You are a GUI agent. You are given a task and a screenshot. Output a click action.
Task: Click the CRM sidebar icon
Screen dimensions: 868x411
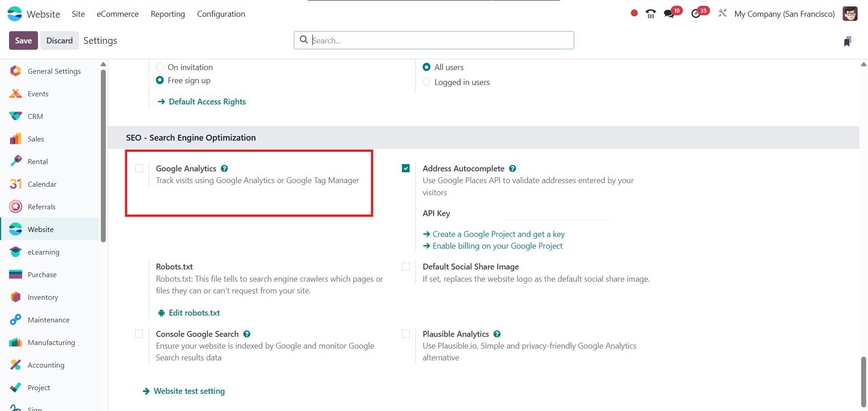[x=15, y=116]
